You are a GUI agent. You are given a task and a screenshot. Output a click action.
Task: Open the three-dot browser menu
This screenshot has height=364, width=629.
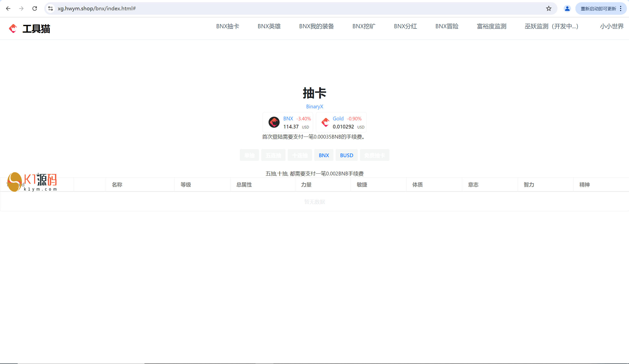tap(620, 9)
